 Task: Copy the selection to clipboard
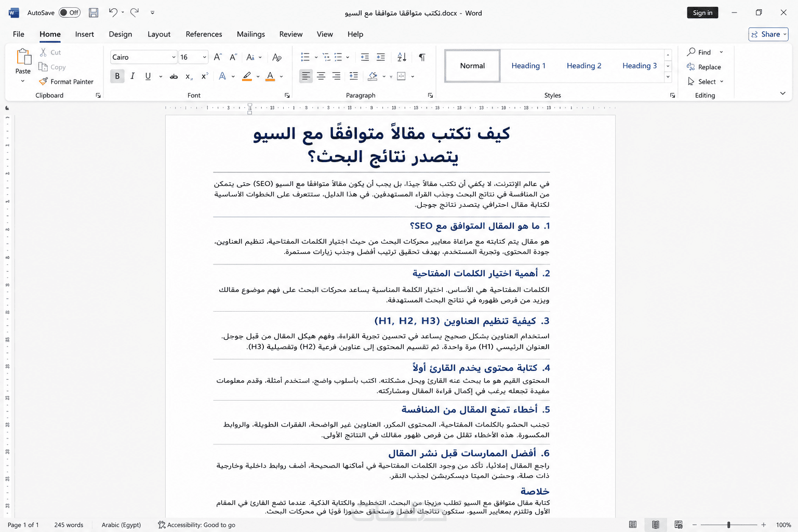pos(52,67)
